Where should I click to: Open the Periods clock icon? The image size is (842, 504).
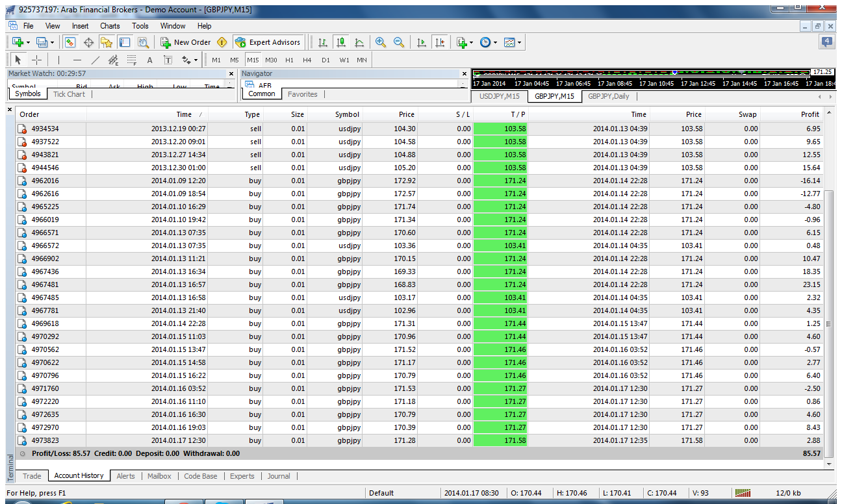pos(485,42)
